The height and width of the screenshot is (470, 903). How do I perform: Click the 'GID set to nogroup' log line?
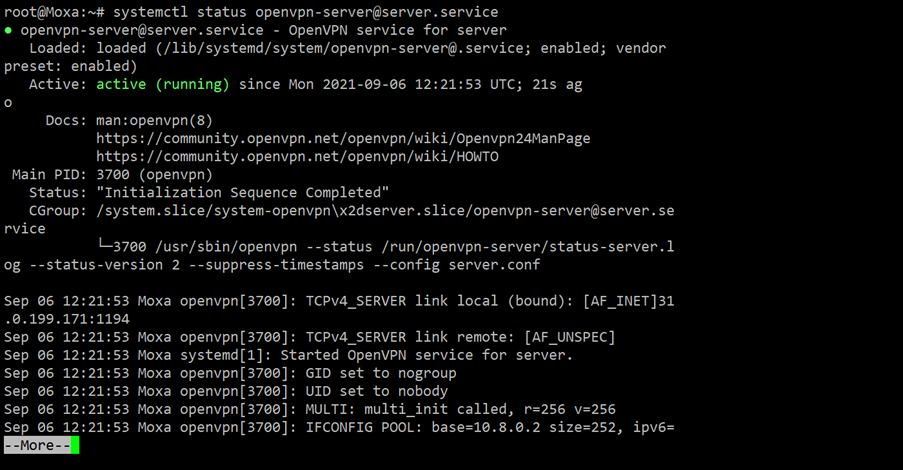(x=230, y=373)
